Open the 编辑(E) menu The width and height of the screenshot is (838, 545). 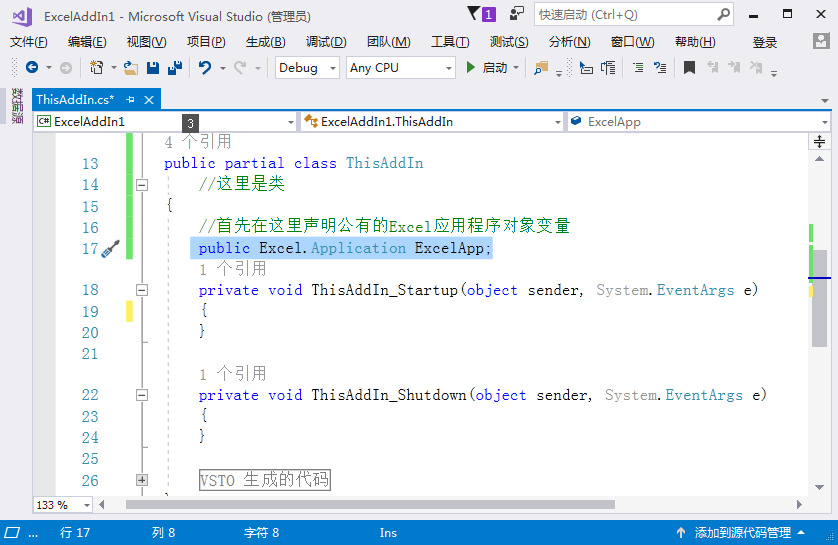(87, 42)
